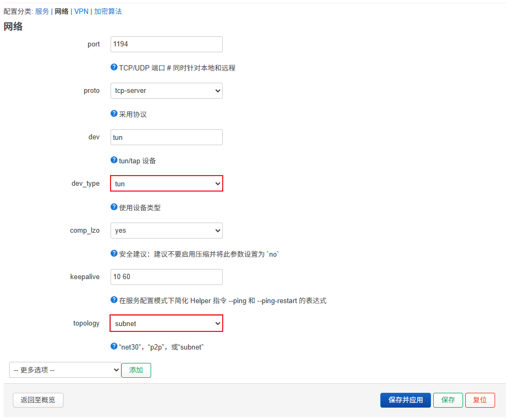Click the help icon below topology
Image resolution: width=509 pixels, height=420 pixels.
(114, 347)
